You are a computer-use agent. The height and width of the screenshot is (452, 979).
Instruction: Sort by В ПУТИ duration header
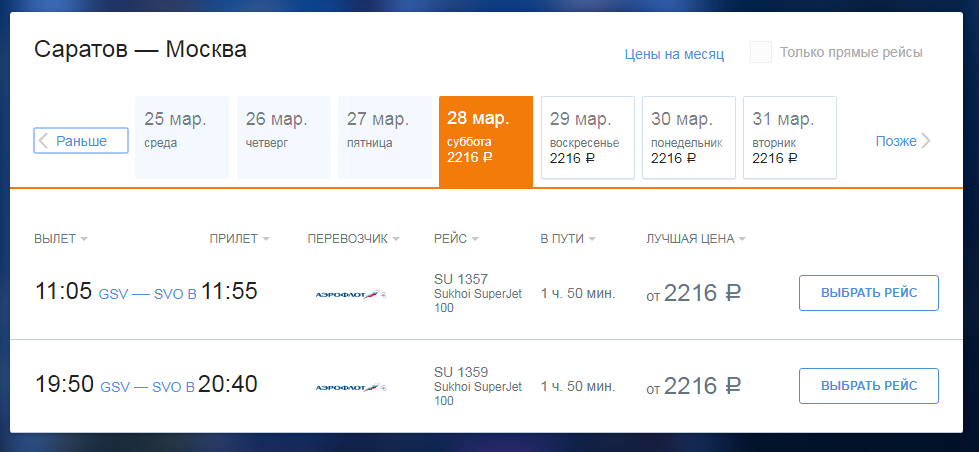(x=568, y=239)
